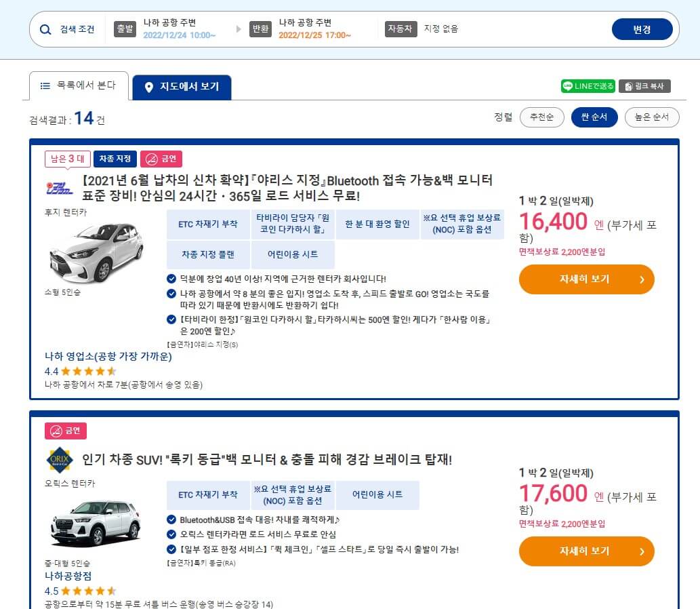Open the white Yaris car thumbnail
Image resolution: width=700 pixels, height=609 pixels.
coord(96,252)
